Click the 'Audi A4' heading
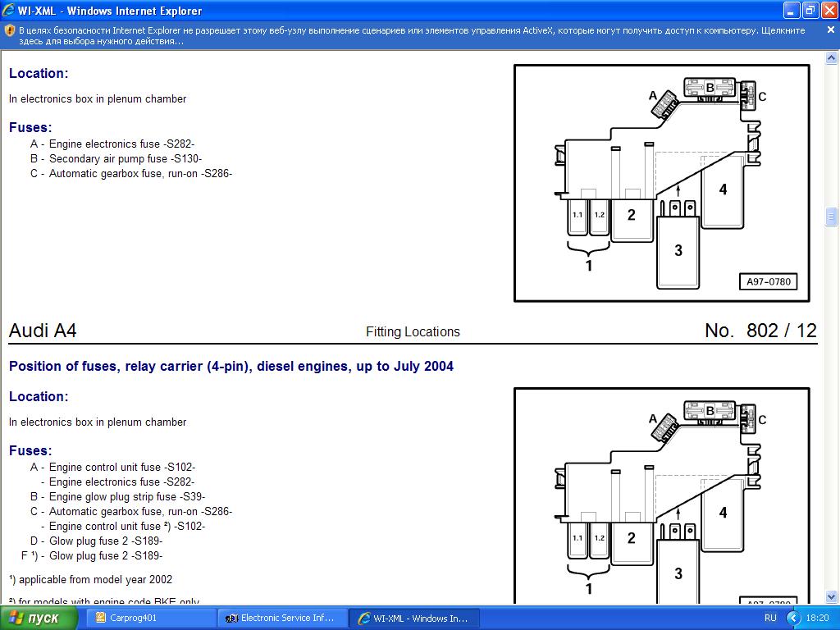Viewport: 840px width, 630px height. tap(43, 331)
